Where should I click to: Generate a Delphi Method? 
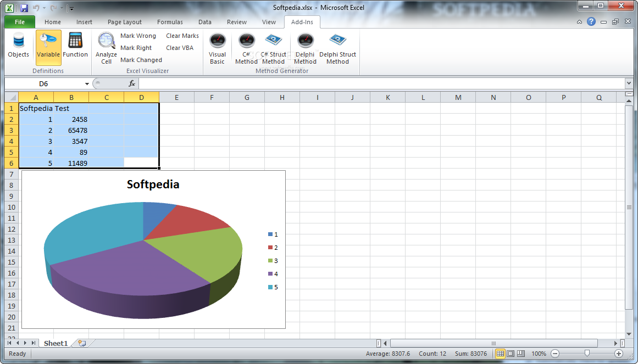coord(305,48)
